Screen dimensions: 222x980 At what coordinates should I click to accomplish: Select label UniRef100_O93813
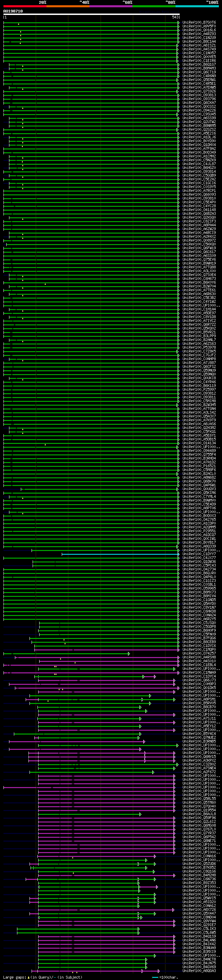[199, 95]
